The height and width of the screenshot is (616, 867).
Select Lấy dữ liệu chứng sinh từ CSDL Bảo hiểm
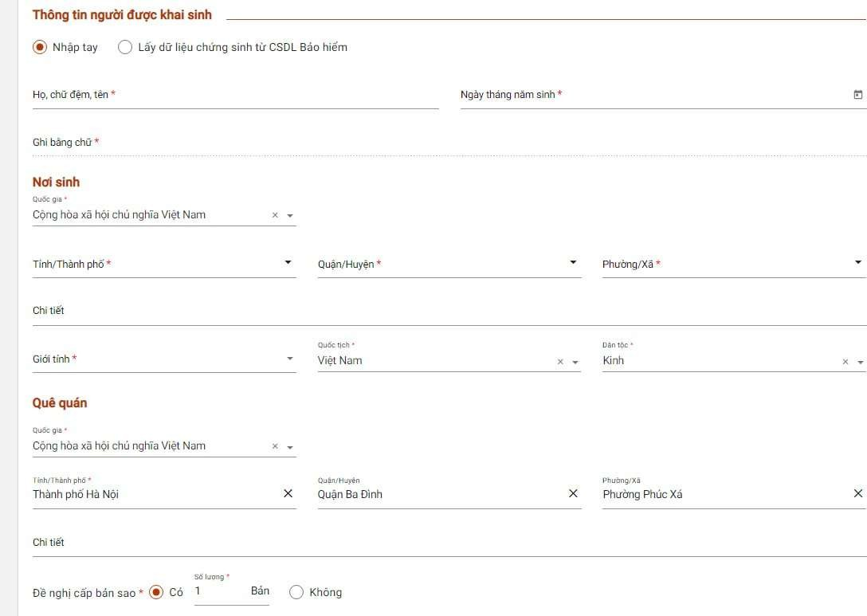pyautogui.click(x=125, y=47)
